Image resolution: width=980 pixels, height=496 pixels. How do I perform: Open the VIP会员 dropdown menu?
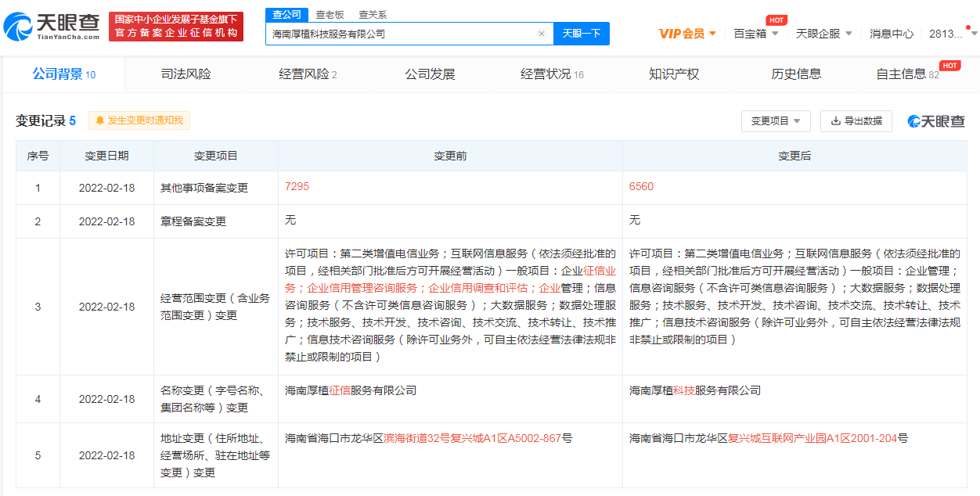click(x=687, y=34)
